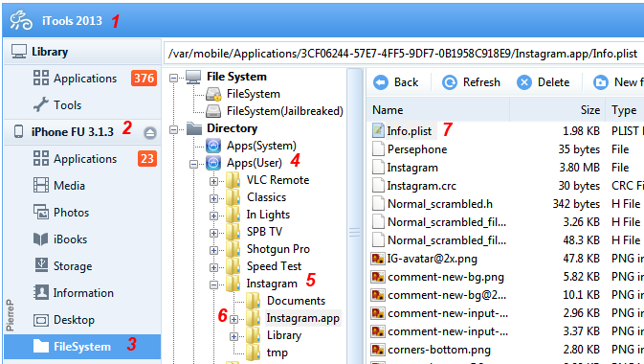The image size is (644, 364).
Task: Click the Back arrow toolbar icon
Action: [381, 82]
